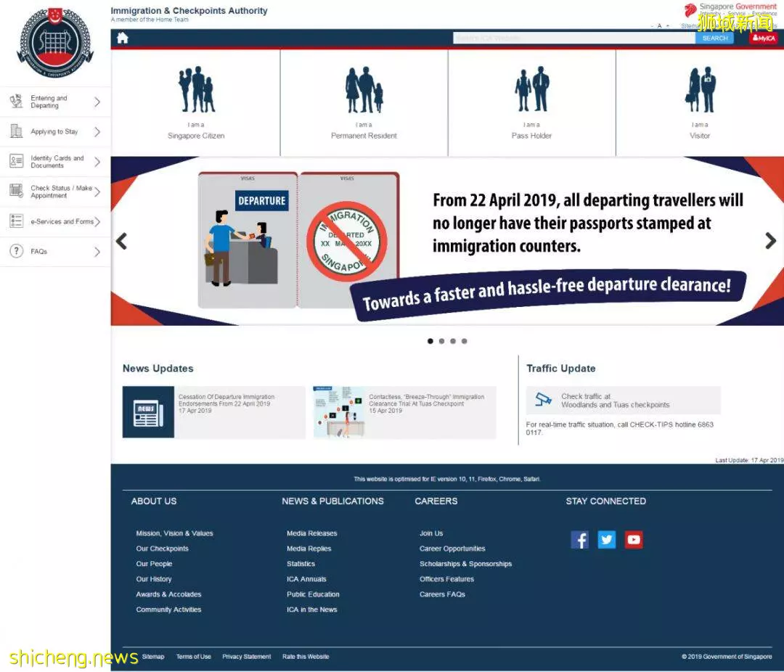Open Careers FAQs link
Image resolution: width=784 pixels, height=672 pixels.
coord(442,594)
